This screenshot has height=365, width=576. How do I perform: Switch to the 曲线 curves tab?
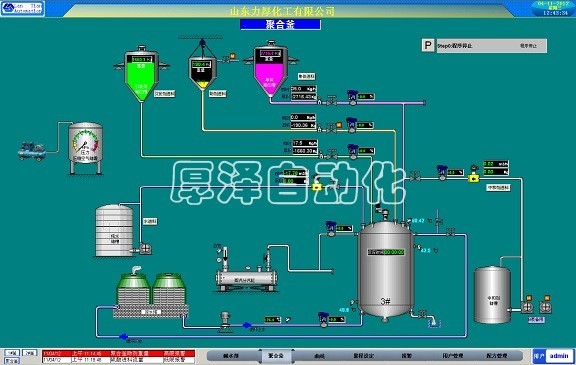click(x=320, y=356)
